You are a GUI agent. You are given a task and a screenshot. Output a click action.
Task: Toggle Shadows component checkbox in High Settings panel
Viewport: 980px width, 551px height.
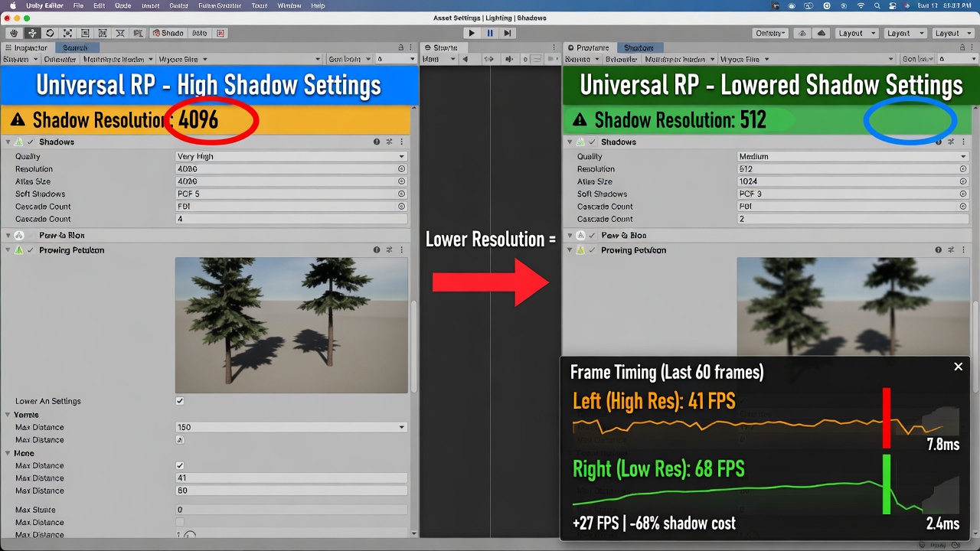pos(31,142)
